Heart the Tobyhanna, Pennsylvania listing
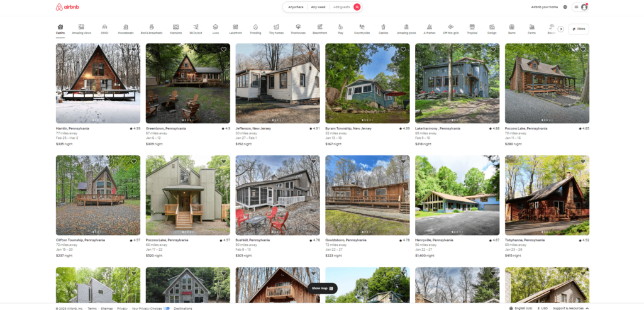The image size is (644, 310). click(583, 162)
